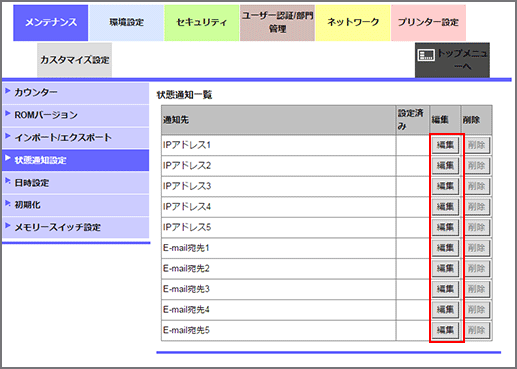This screenshot has height=369, width=517.
Task: Open カウンター in the side menu
Action: click(76, 93)
